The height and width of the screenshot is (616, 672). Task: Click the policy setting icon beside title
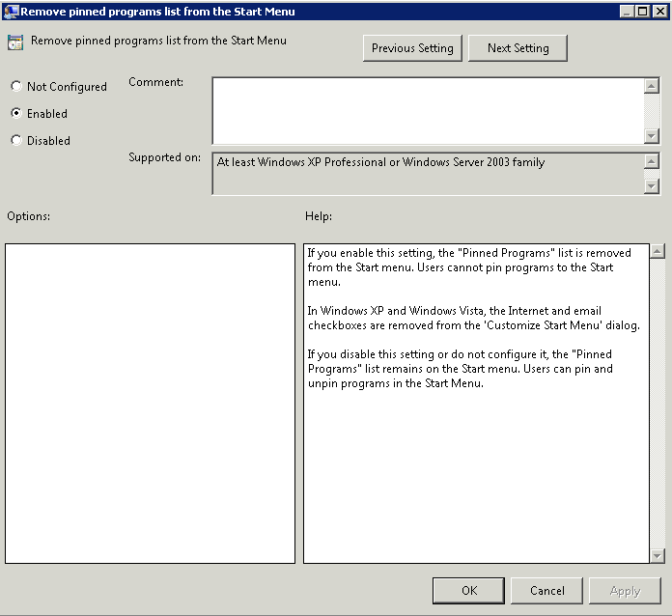pos(15,42)
